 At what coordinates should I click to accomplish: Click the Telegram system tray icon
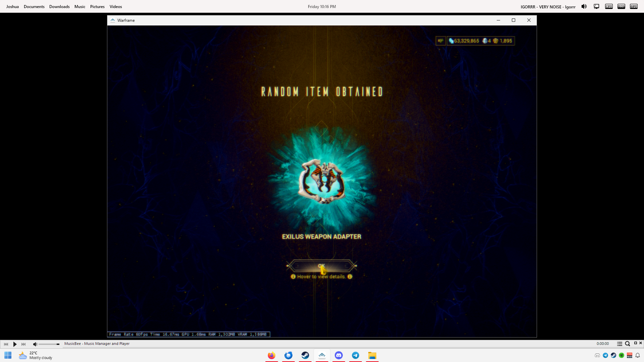(605, 355)
